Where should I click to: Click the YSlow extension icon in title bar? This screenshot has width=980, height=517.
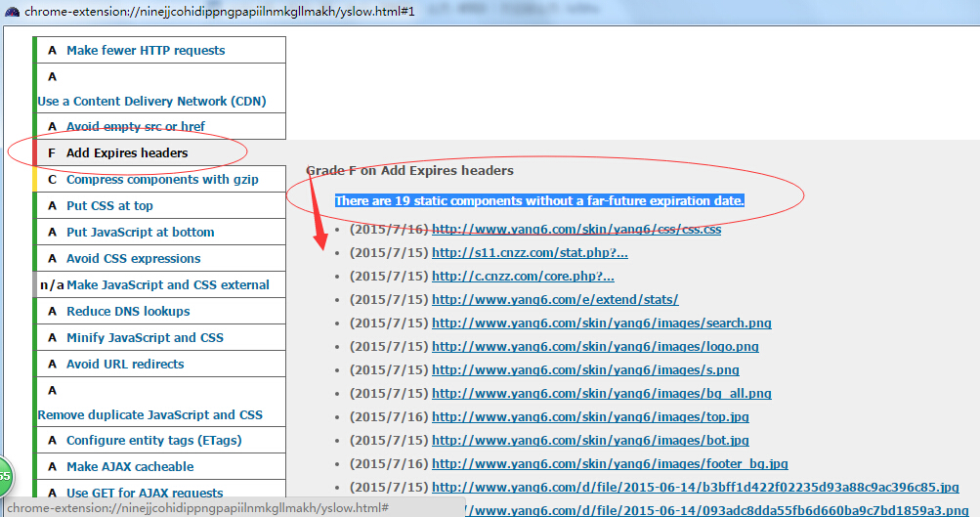coord(12,10)
